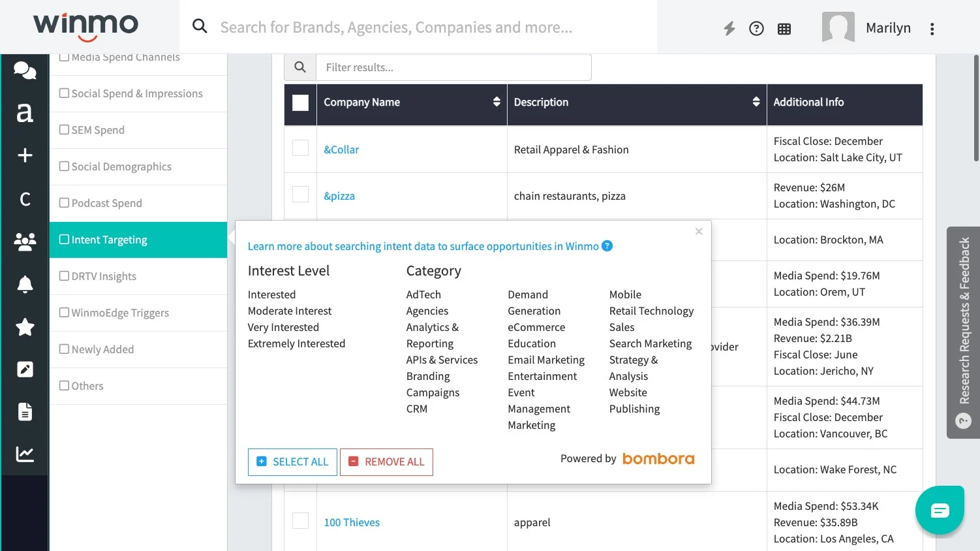This screenshot has height=551, width=980.
Task: Select the Branding category
Action: (428, 376)
